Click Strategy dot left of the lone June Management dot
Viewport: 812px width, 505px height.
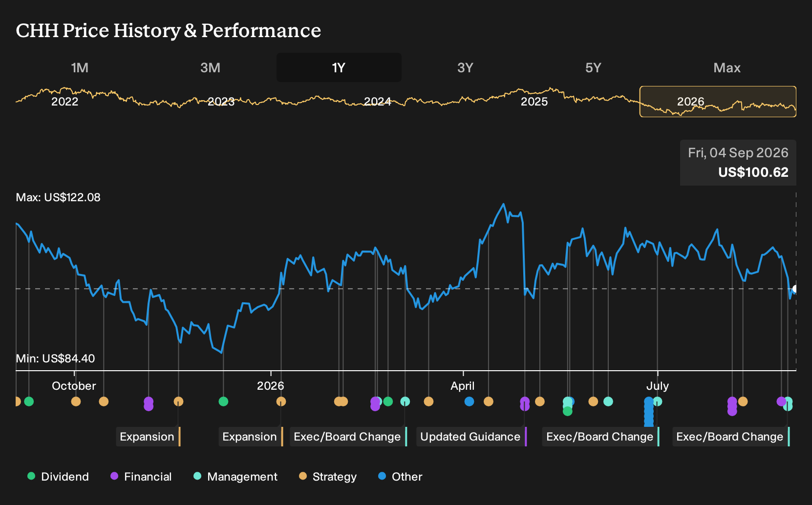[x=593, y=401]
